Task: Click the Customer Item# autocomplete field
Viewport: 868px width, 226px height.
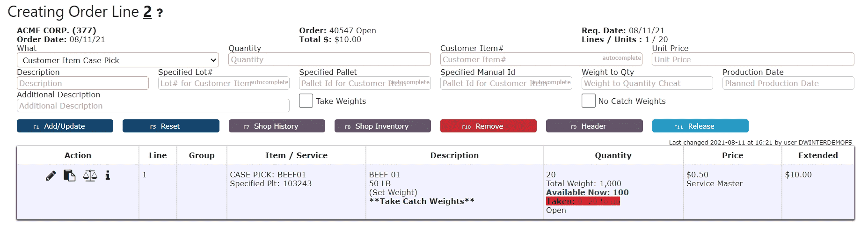Action: click(x=541, y=59)
